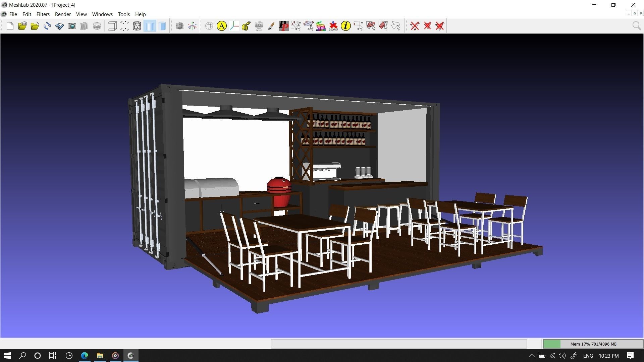Click the colorful bunny quality mapper icon
Image resolution: width=644 pixels, height=362 pixels.
[321, 26]
